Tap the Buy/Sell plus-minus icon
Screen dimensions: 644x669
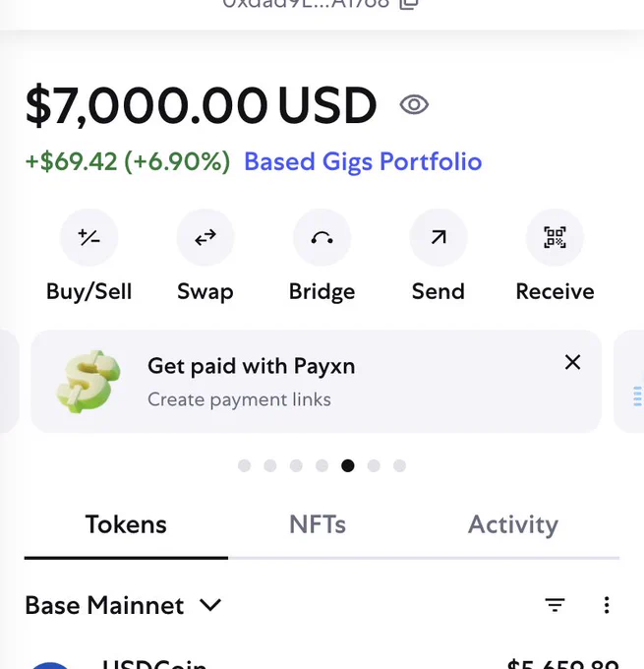(88, 237)
